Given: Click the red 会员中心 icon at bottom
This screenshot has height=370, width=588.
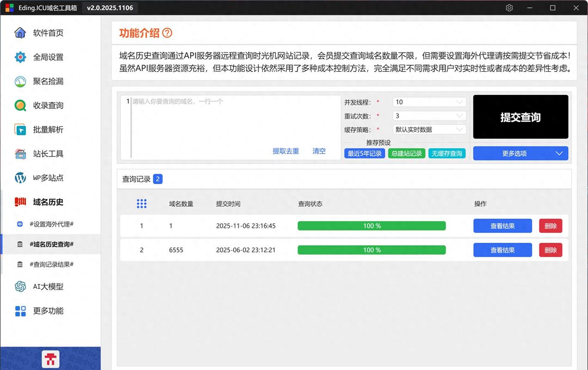Looking at the screenshot, I should click(50, 359).
